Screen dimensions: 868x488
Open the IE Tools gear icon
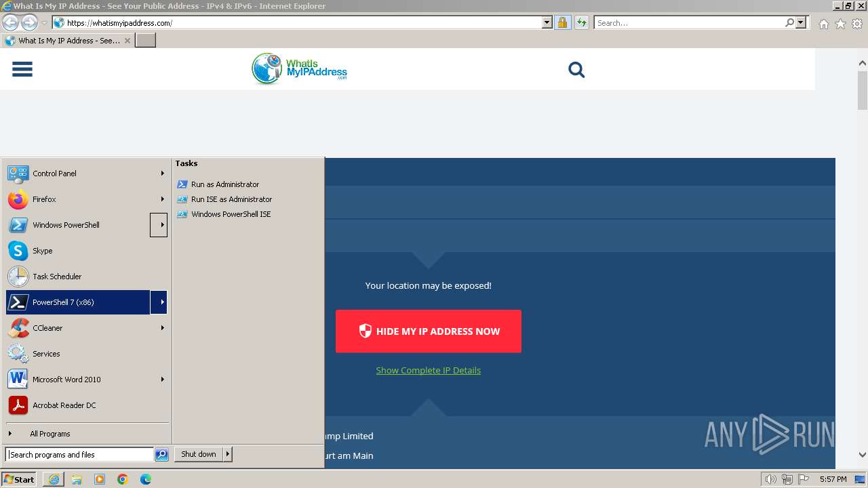click(857, 24)
